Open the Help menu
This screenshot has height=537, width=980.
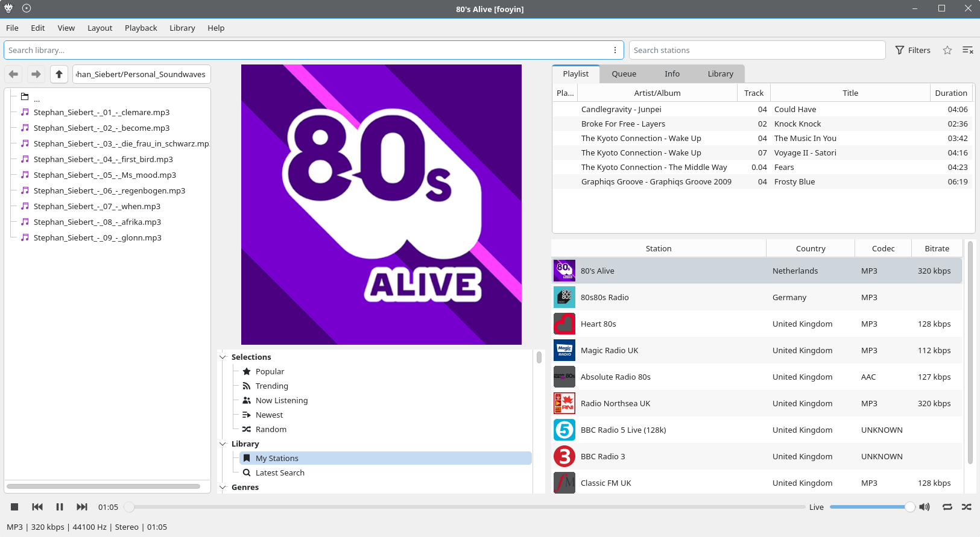[x=216, y=28]
